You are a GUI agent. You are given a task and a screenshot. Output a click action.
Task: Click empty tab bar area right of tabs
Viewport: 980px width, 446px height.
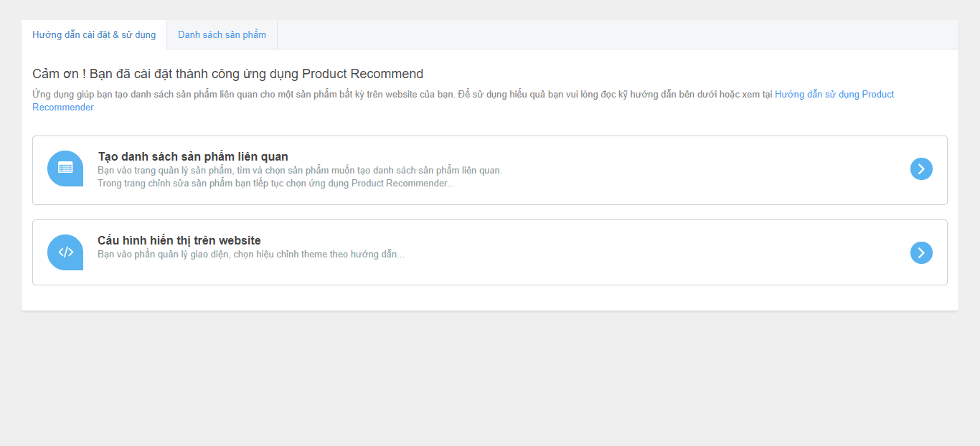pos(617,35)
